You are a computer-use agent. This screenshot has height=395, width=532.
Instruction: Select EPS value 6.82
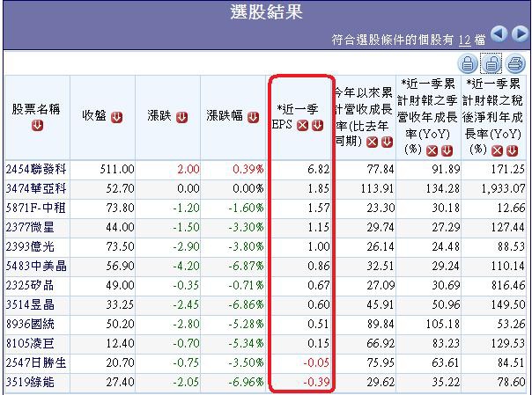319,169
